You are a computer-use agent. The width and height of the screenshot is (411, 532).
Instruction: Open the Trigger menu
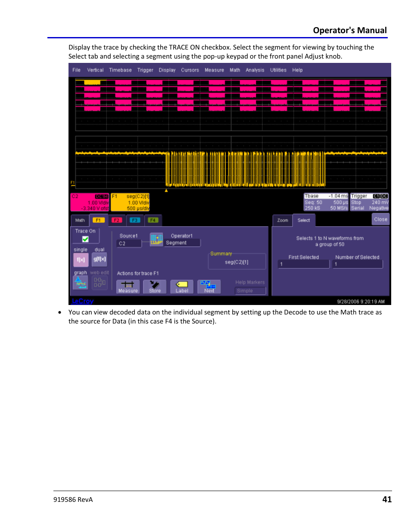click(145, 70)
